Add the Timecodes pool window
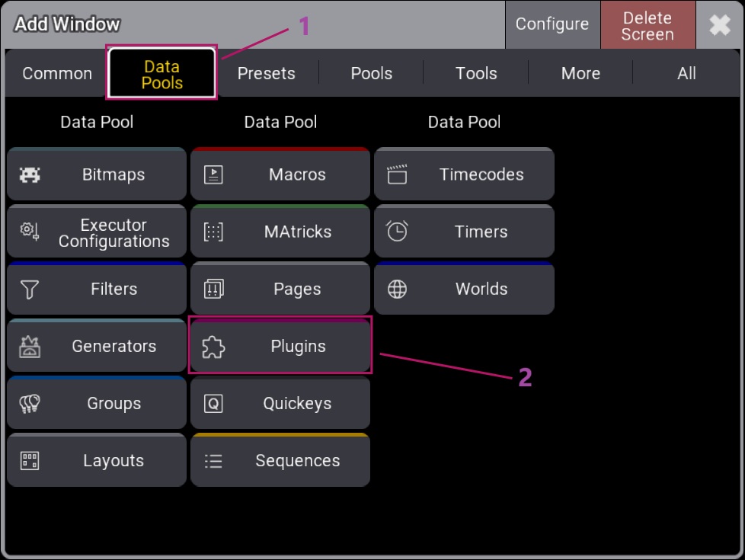745x560 pixels. (x=464, y=174)
